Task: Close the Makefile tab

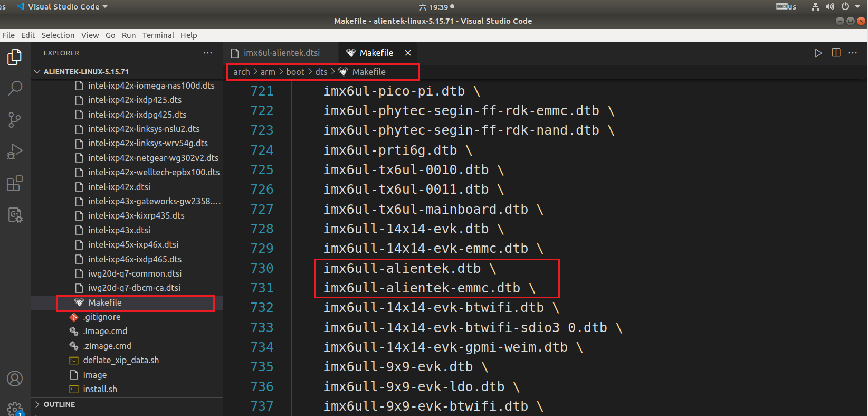Action: click(x=408, y=53)
